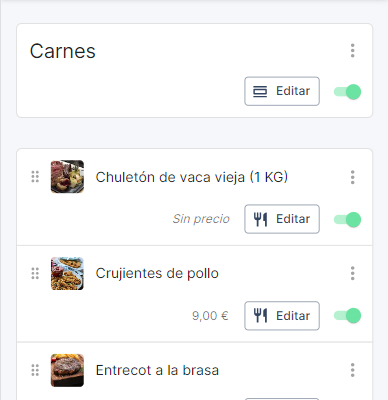Grab the drag handle for Chuletón de vaca vieja
This screenshot has height=400, width=388.
click(35, 177)
